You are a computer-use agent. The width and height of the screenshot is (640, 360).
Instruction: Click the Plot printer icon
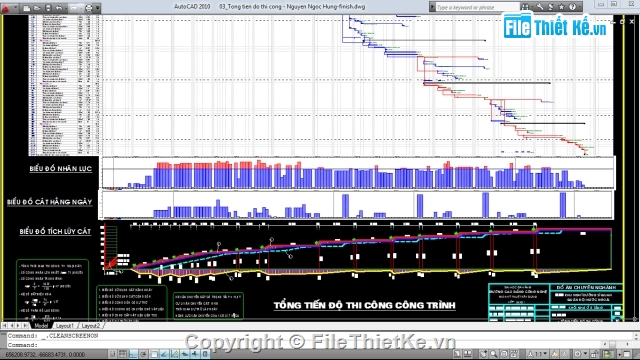click(x=89, y=8)
